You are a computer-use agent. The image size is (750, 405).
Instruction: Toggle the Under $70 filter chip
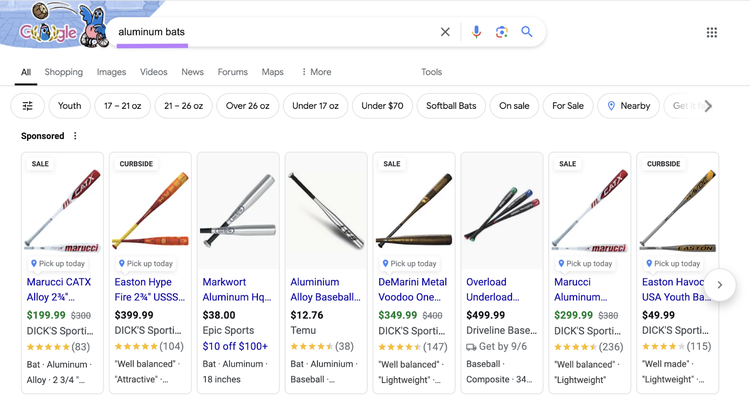tap(382, 106)
